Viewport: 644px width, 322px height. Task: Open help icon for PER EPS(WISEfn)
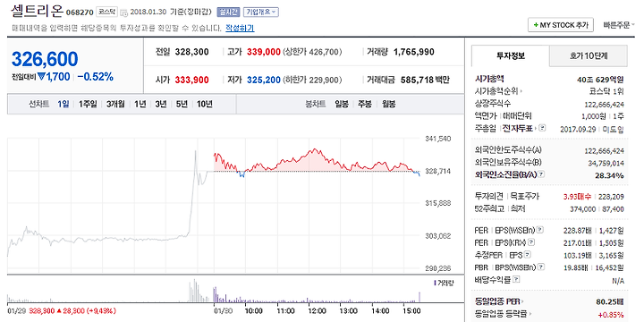(540, 229)
